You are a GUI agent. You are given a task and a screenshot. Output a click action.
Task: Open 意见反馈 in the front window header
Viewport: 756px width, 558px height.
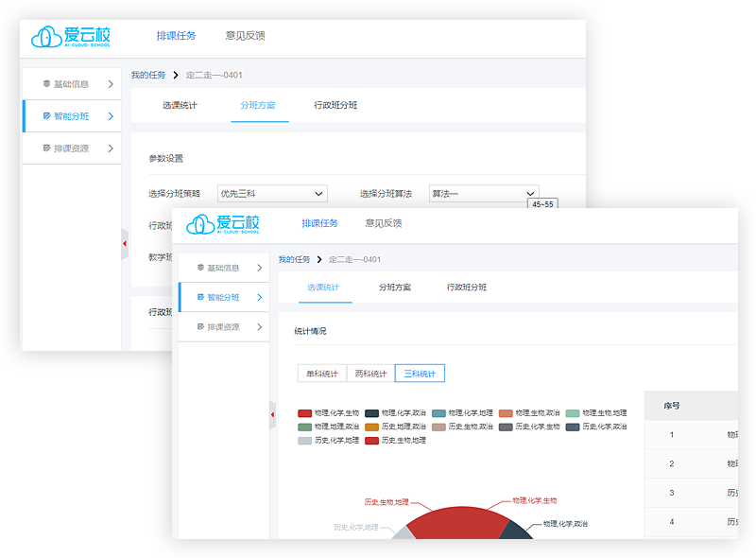(x=384, y=224)
